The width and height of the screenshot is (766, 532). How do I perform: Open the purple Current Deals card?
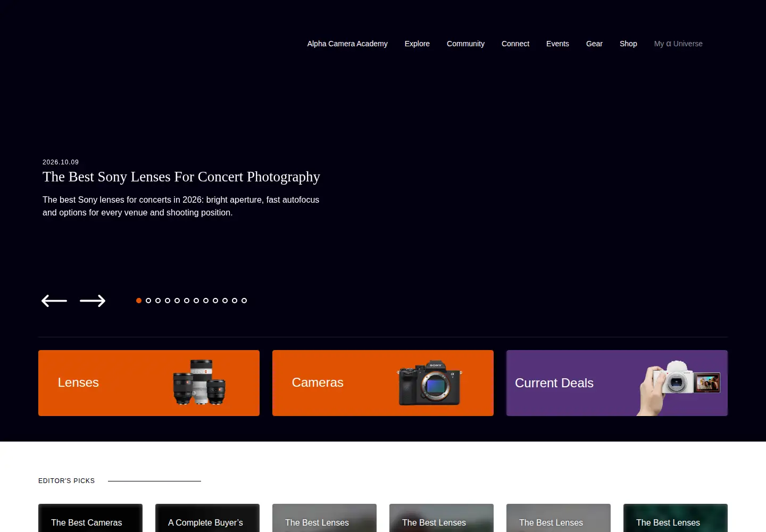tap(617, 383)
